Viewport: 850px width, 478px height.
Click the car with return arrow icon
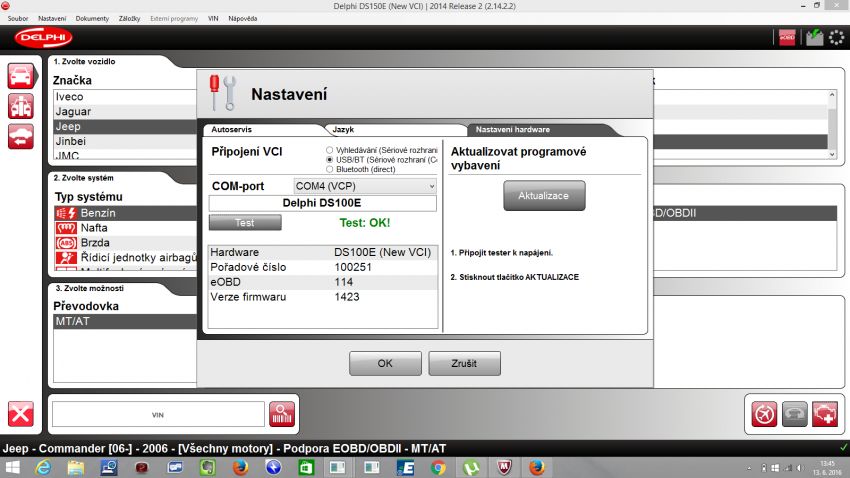(21, 136)
